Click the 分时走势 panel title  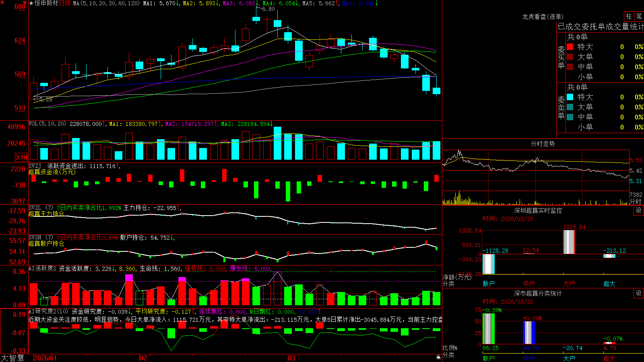(543, 144)
